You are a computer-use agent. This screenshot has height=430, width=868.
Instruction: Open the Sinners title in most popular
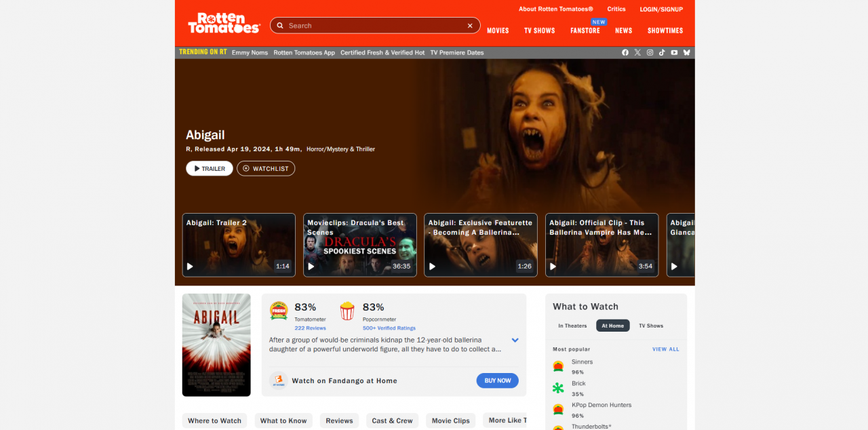582,361
